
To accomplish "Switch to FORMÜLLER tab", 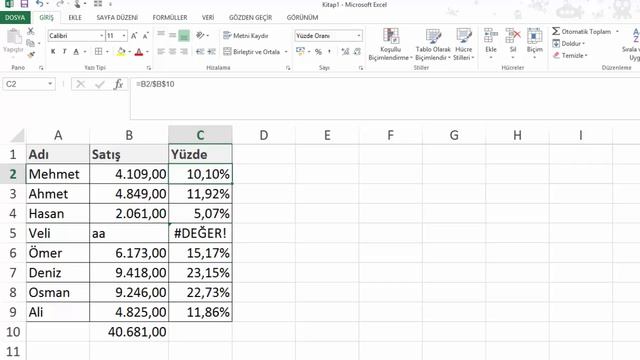I will (170, 18).
